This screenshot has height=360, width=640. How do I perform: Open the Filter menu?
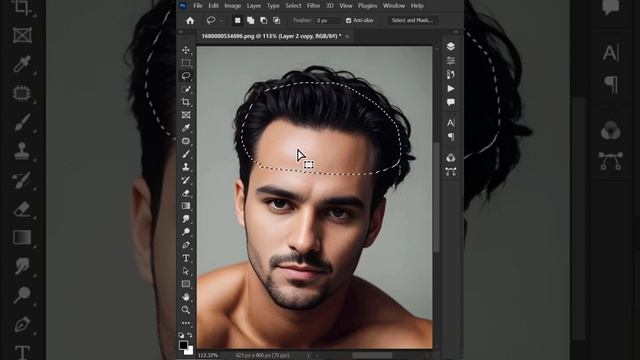pos(313,6)
